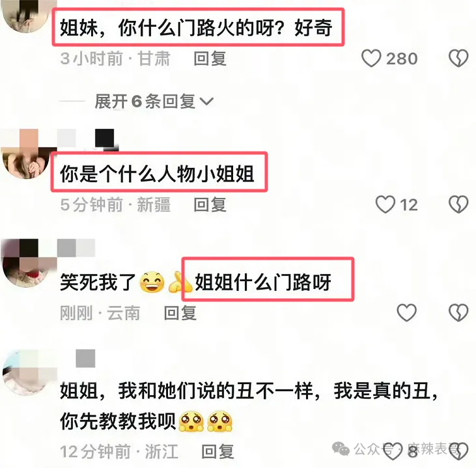This screenshot has height=468, width=476.
Task: Expand the 6 replies under first comment
Action: (154, 101)
